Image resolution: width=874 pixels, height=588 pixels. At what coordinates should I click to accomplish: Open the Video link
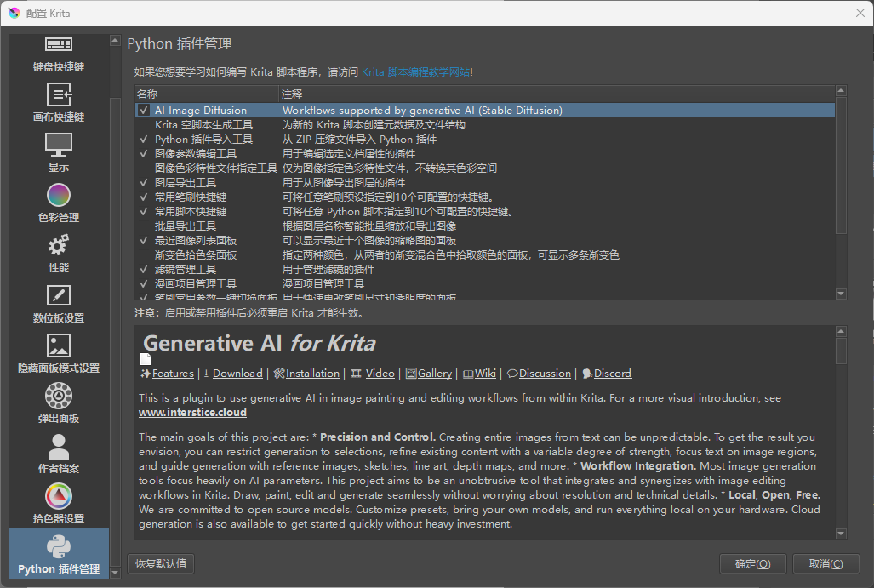click(x=380, y=374)
